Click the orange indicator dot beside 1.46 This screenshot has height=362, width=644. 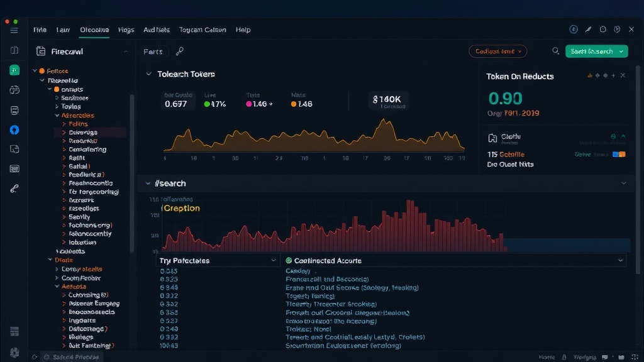[294, 104]
